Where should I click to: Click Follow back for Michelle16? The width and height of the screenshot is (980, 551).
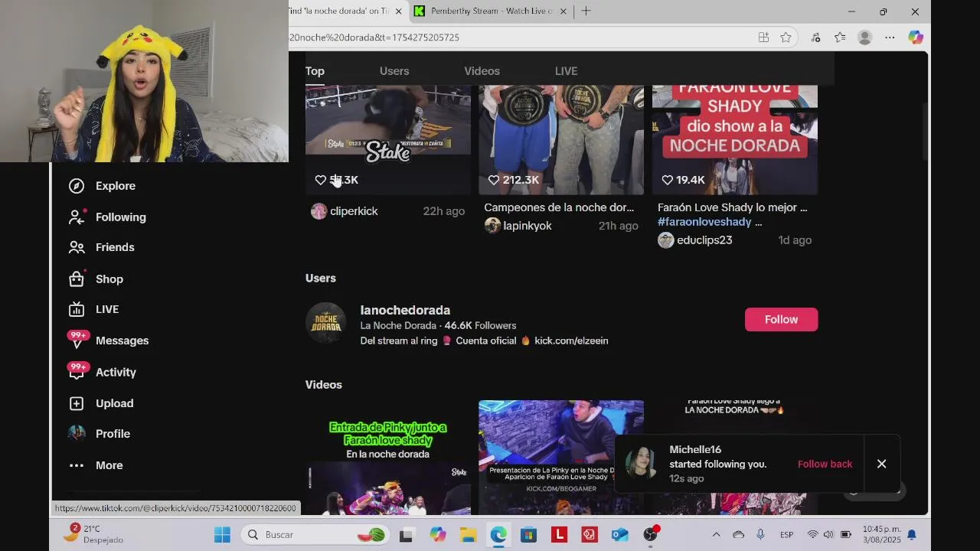pos(825,465)
